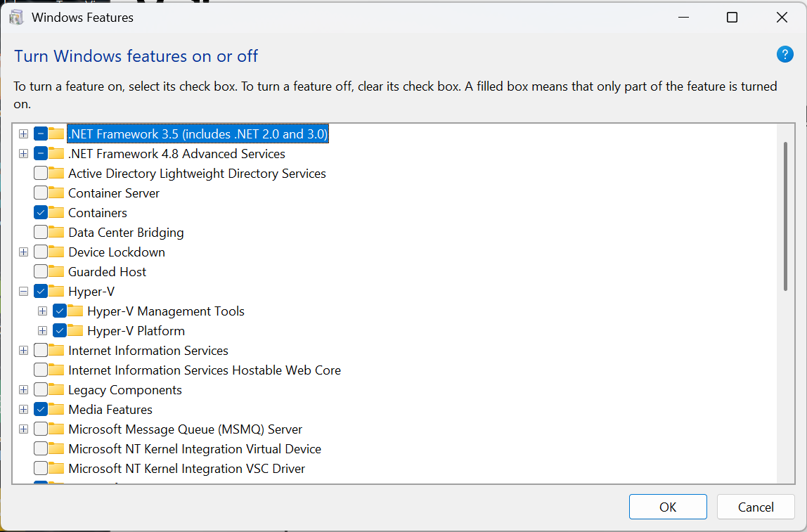Screen dimensions: 807x532
Task: Enable Container Server checkbox
Action: [41, 193]
